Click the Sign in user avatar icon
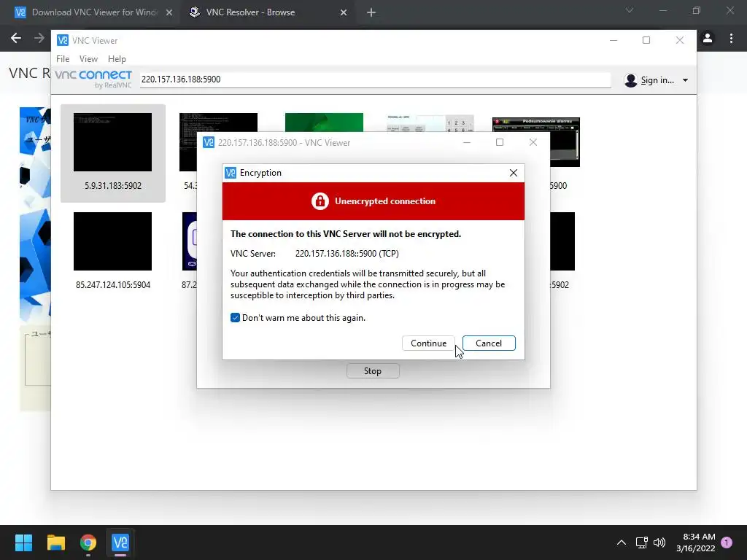The width and height of the screenshot is (747, 560). [x=631, y=80]
